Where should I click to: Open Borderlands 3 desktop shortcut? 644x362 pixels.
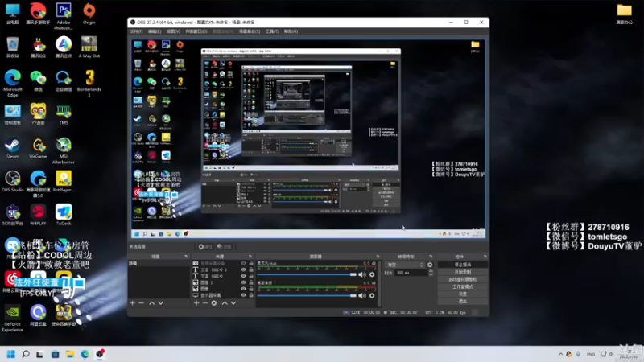point(89,84)
